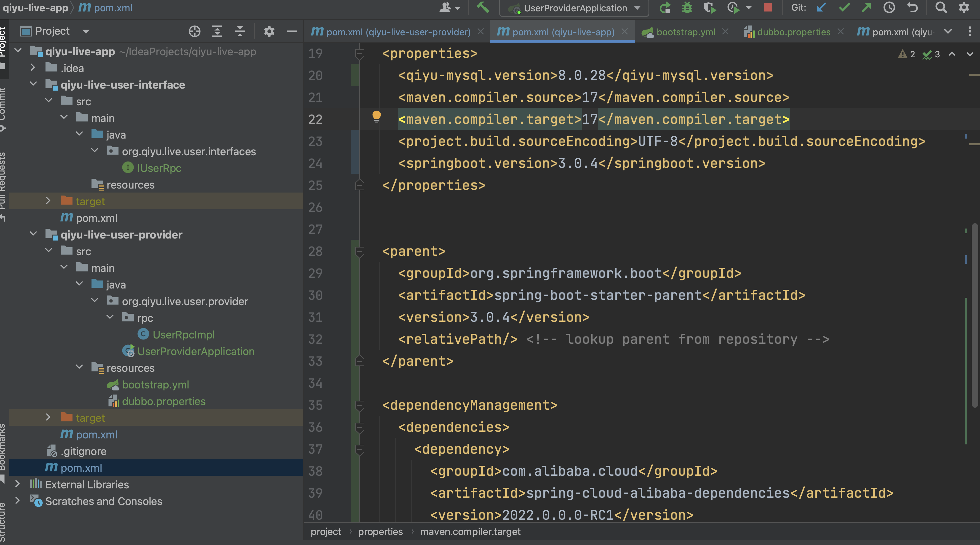This screenshot has width=980, height=545.
Task: Expand the External Libraries node
Action: pyautogui.click(x=17, y=484)
